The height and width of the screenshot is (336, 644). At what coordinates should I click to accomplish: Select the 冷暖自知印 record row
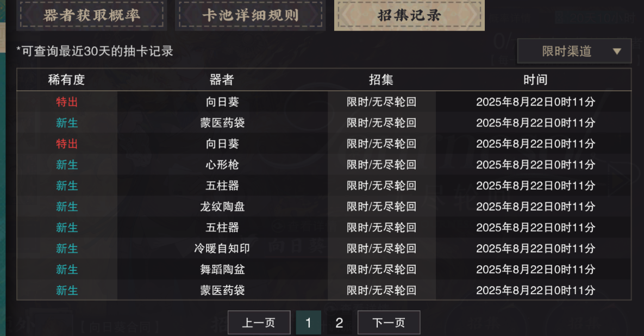pyautogui.click(x=324, y=248)
